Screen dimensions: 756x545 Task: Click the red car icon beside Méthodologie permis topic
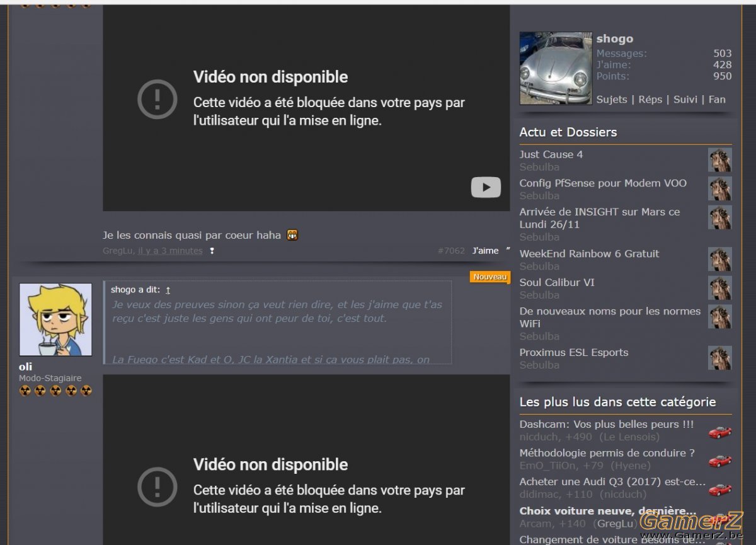(x=719, y=460)
